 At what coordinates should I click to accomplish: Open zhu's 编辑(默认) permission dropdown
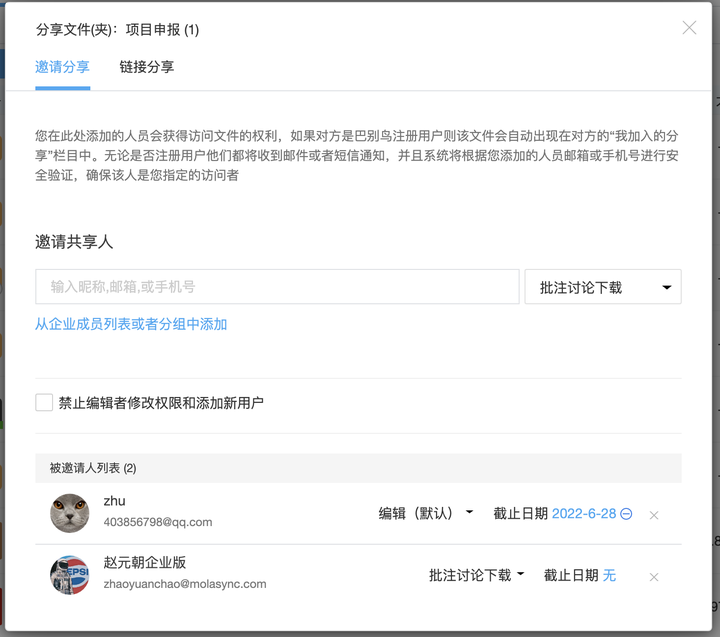426,513
